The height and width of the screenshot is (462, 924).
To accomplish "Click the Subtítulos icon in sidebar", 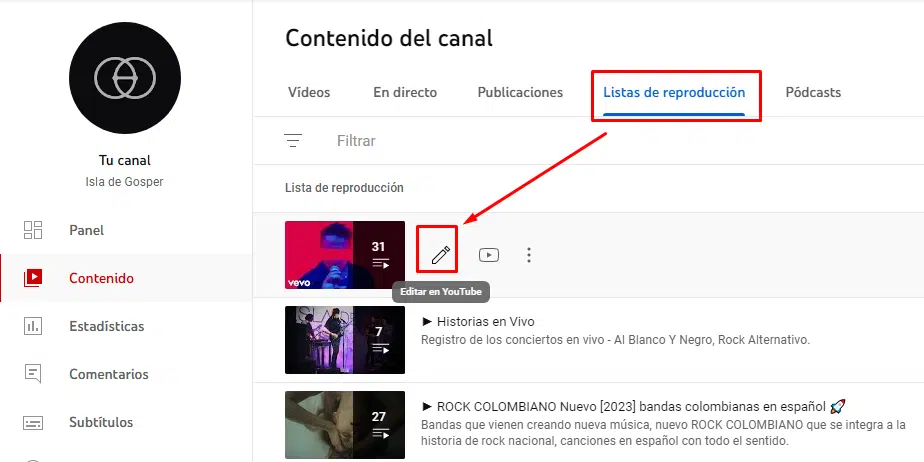I will 33,423.
